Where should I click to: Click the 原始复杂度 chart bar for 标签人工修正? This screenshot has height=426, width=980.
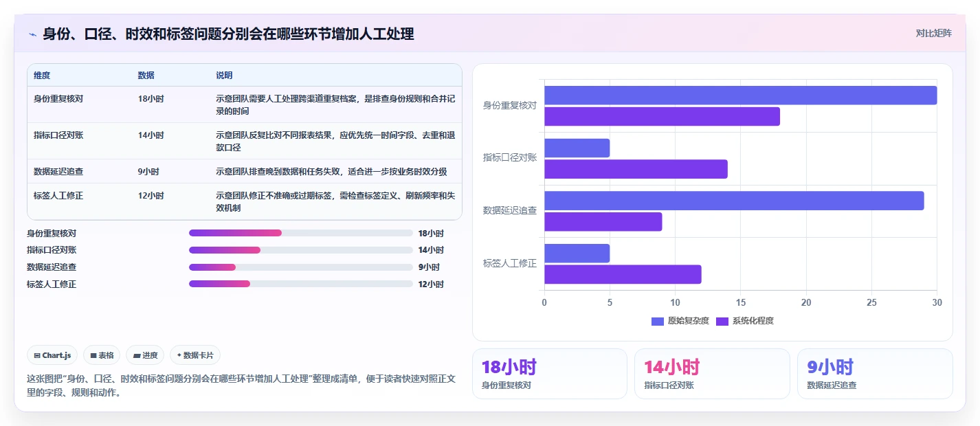point(577,253)
